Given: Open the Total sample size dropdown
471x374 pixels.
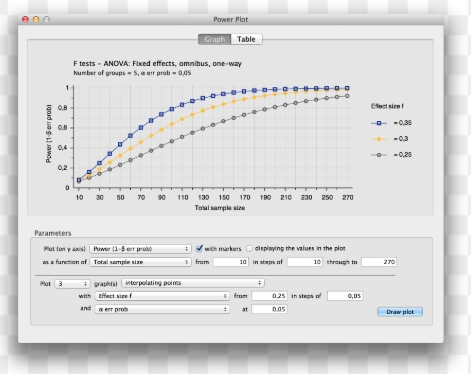Looking at the screenshot, I should coord(140,262).
